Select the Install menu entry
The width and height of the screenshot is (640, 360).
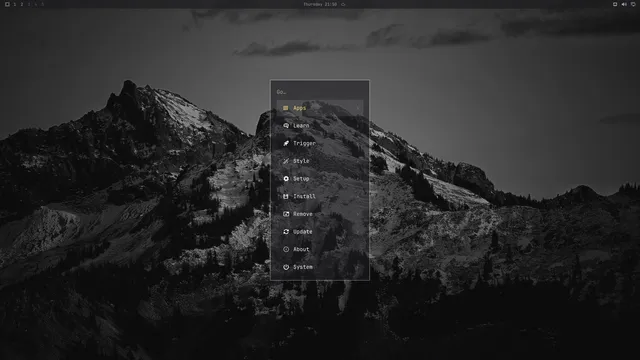coord(320,196)
